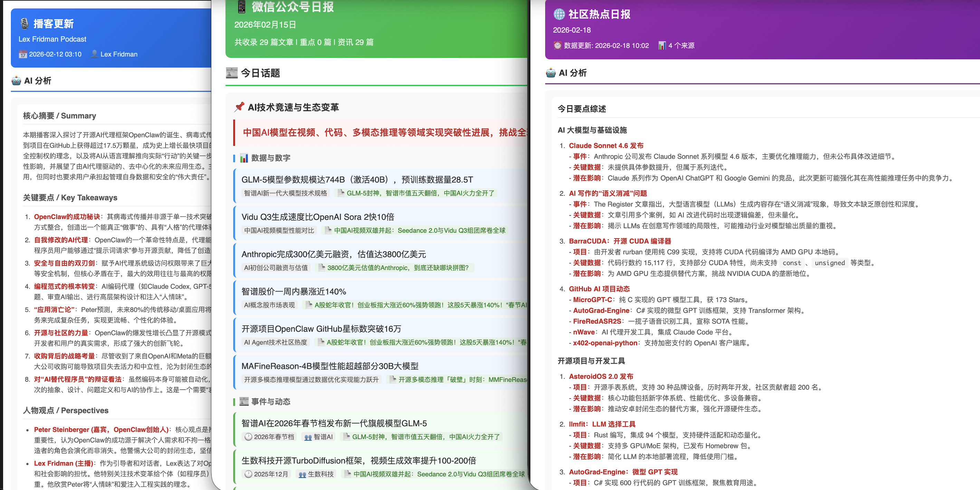
Task: Open 中国AI视频双雄并起 link in TurboDiffusion card
Action: pyautogui.click(x=439, y=474)
